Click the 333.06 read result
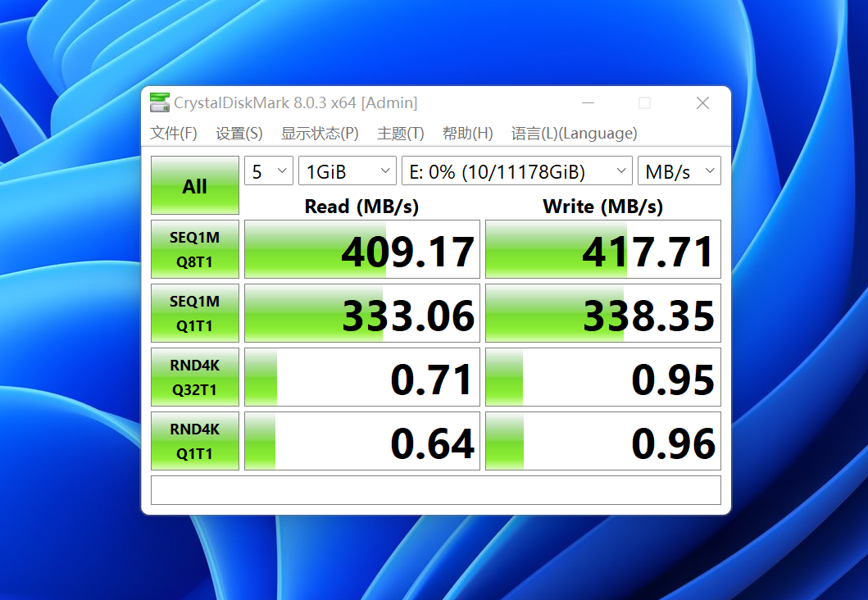 [x=362, y=313]
